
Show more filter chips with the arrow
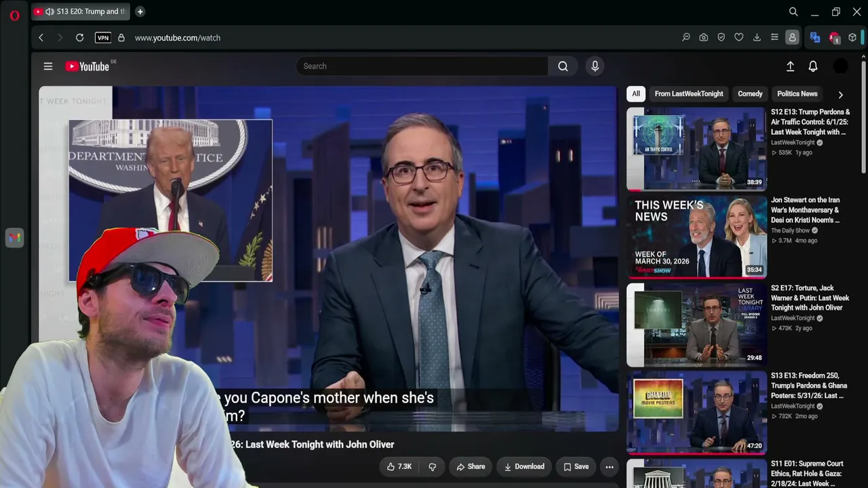[x=841, y=95]
